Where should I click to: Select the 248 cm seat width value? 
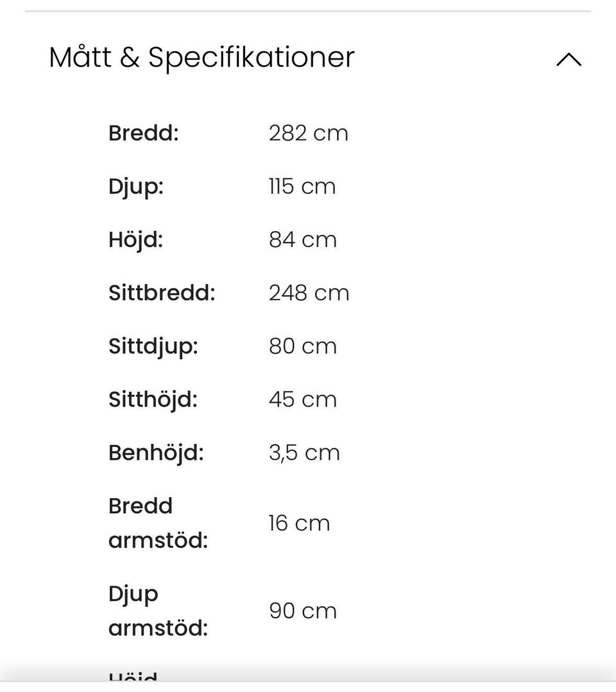pyautogui.click(x=309, y=293)
